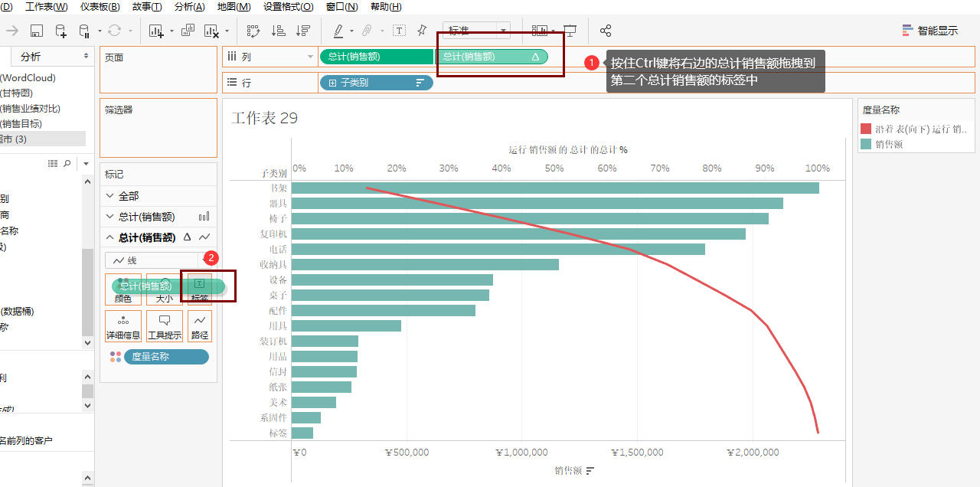Click the 书架 bar in chart
This screenshot has height=487, width=980.
coord(555,188)
